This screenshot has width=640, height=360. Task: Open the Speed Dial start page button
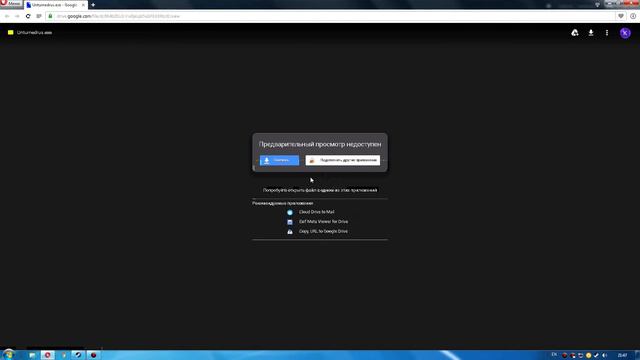point(39,16)
